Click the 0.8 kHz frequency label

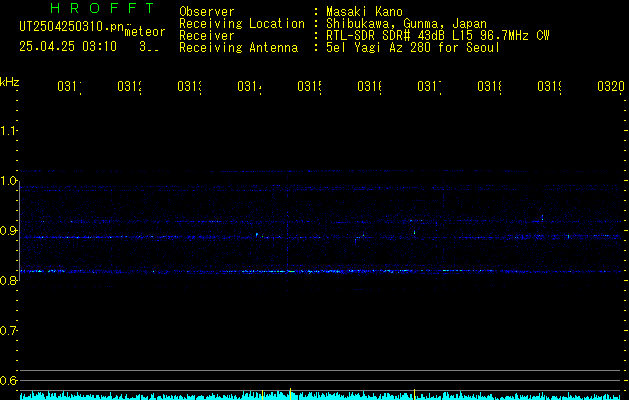coord(8,280)
